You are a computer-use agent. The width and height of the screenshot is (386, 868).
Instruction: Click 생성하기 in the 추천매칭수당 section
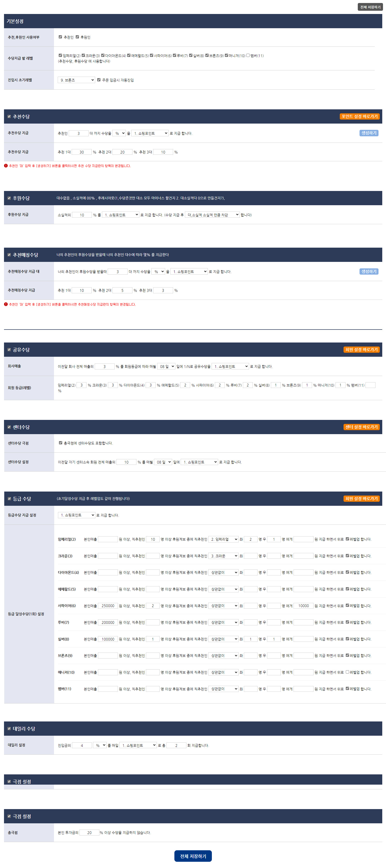[369, 271]
